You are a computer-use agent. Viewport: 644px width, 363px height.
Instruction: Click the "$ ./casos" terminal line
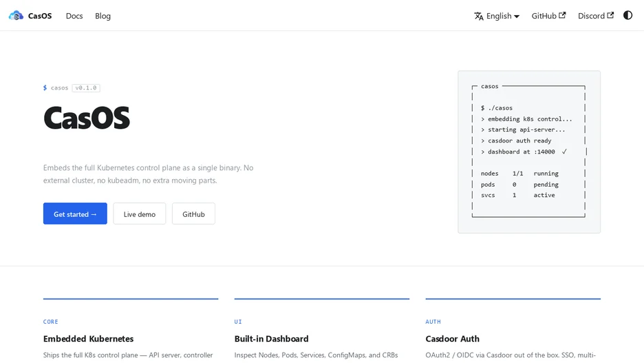click(x=497, y=108)
